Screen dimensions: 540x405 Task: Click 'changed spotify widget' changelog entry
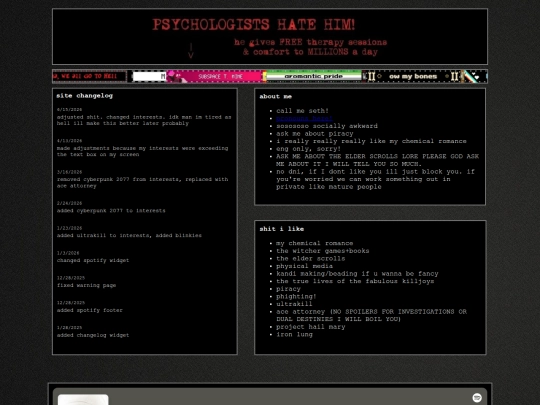pyautogui.click(x=93, y=260)
